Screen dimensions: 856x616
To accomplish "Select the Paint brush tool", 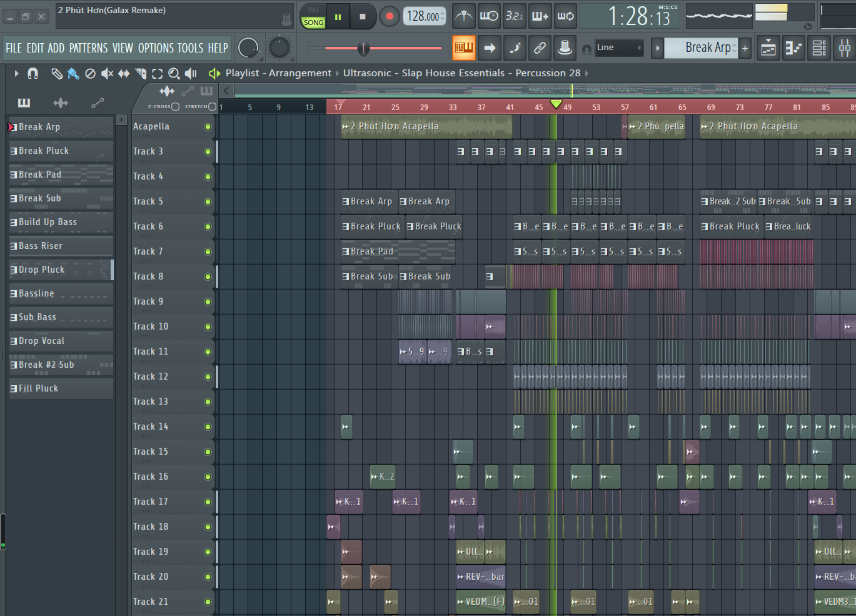I will click(x=73, y=74).
